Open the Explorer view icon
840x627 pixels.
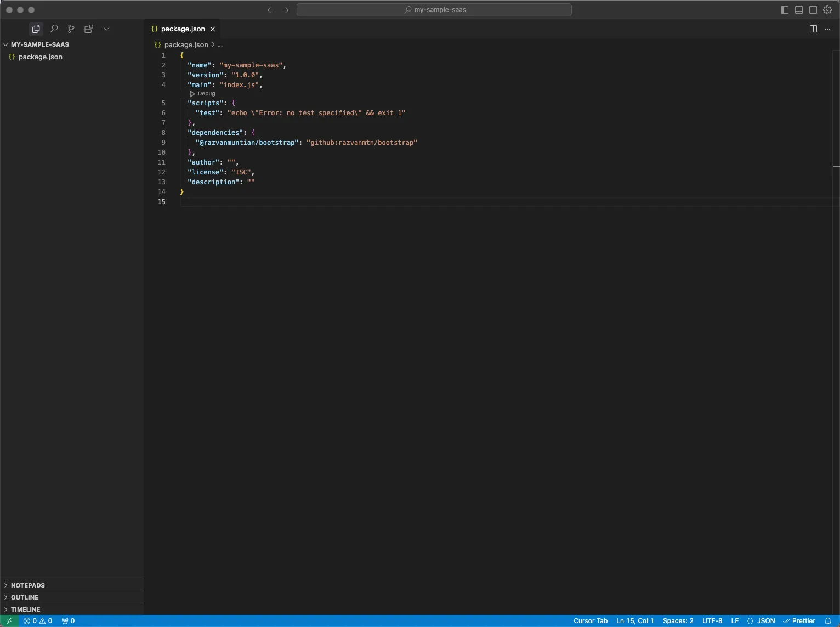(36, 29)
